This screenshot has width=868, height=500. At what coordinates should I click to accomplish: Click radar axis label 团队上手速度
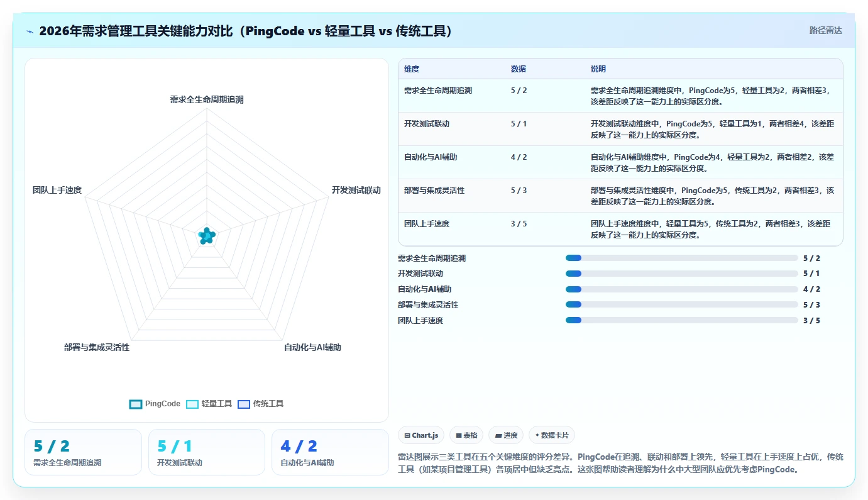57,190
